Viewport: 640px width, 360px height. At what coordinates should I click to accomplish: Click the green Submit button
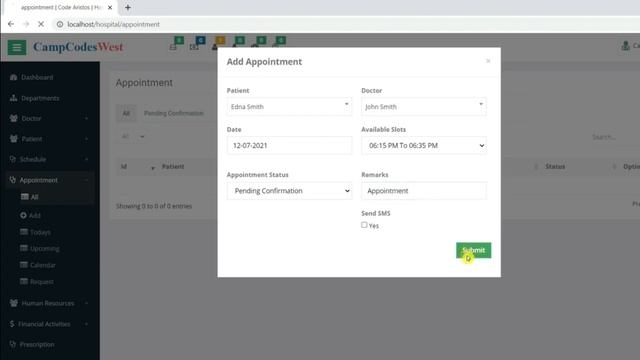473,250
